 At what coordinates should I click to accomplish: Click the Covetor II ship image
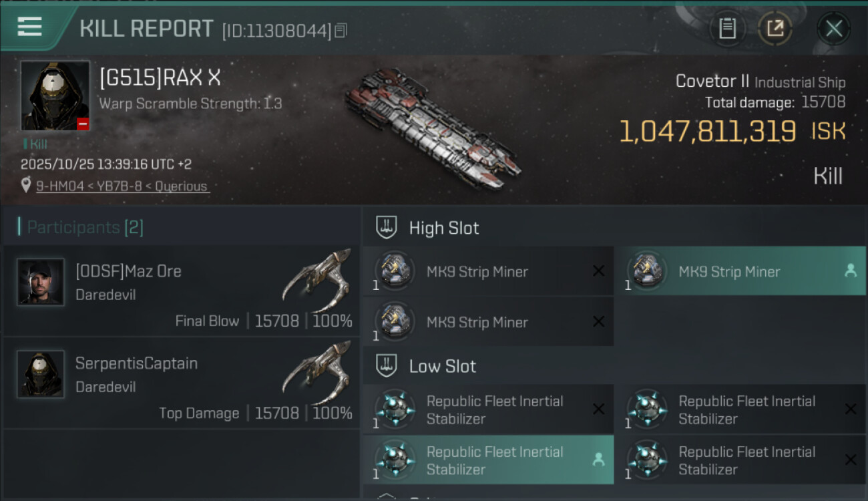point(433,127)
